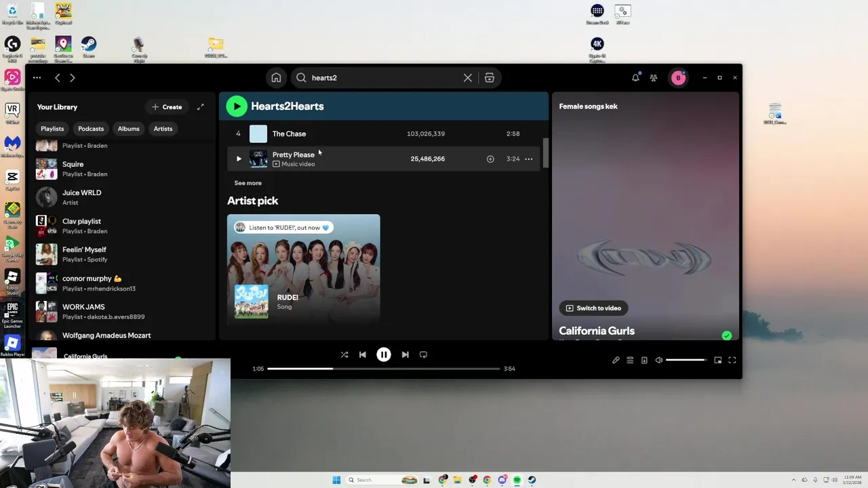Go forward with the right arrow
868x488 pixels.
73,78
